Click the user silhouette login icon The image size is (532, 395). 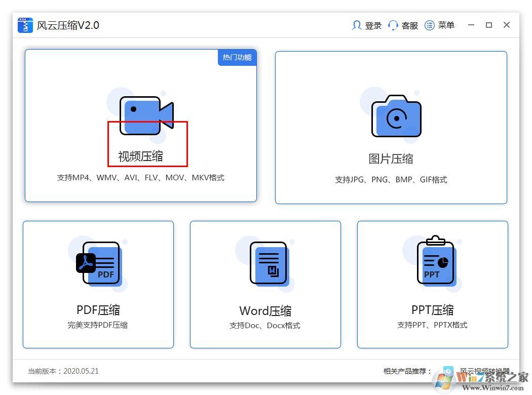pos(356,25)
